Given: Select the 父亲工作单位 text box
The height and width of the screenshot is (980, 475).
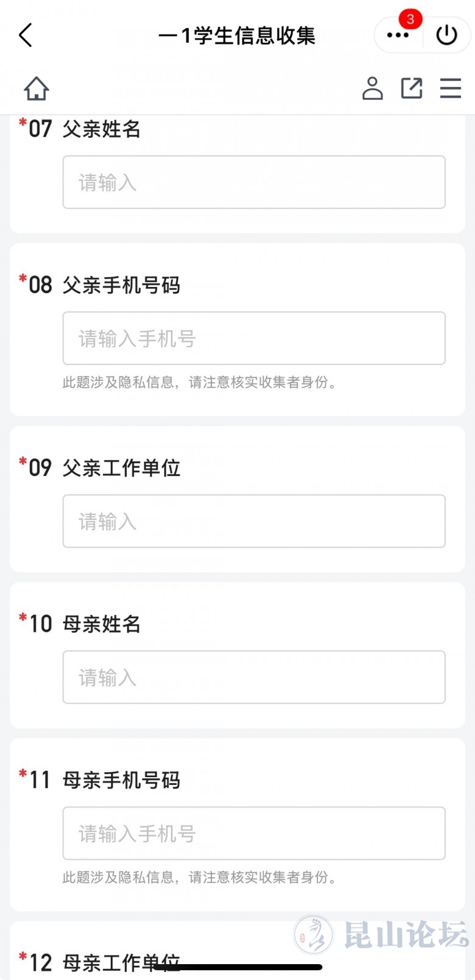Looking at the screenshot, I should click(x=254, y=521).
